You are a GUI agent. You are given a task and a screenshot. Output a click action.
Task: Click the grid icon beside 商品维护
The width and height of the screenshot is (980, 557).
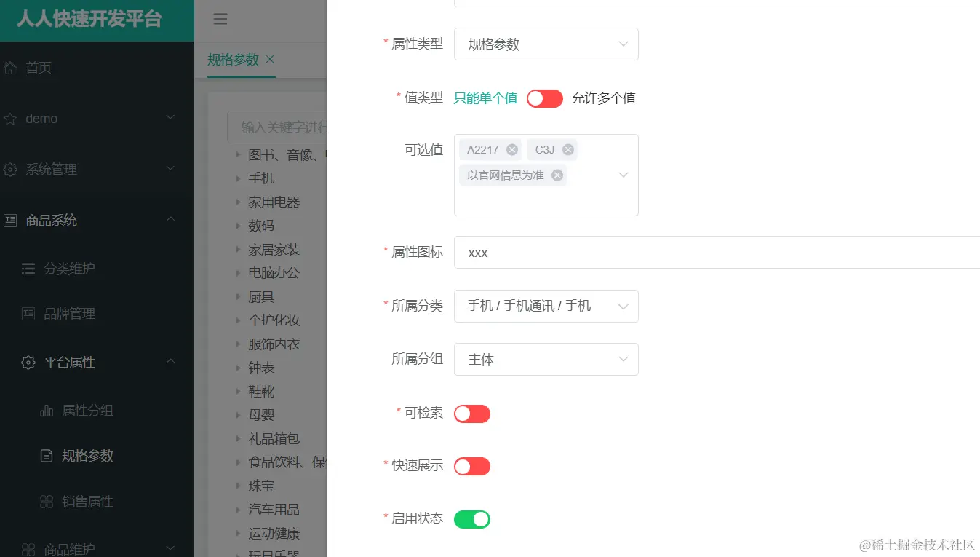tap(28, 549)
